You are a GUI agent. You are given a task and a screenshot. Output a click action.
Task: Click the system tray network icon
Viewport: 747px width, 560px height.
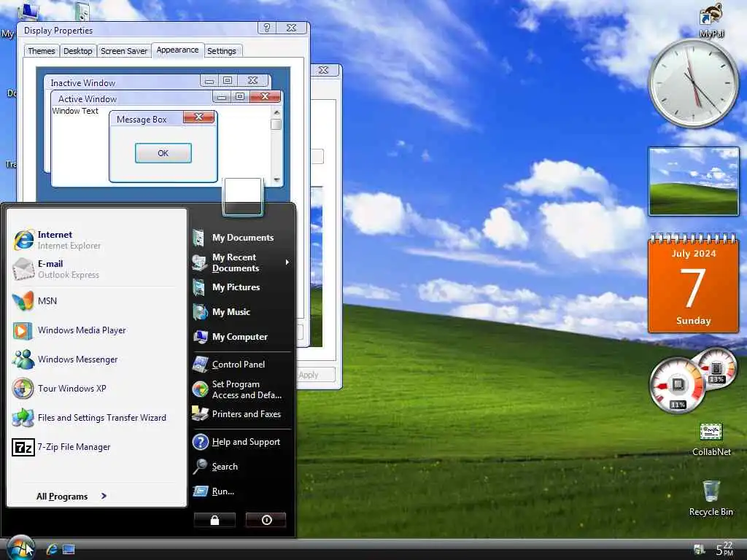[x=699, y=550]
